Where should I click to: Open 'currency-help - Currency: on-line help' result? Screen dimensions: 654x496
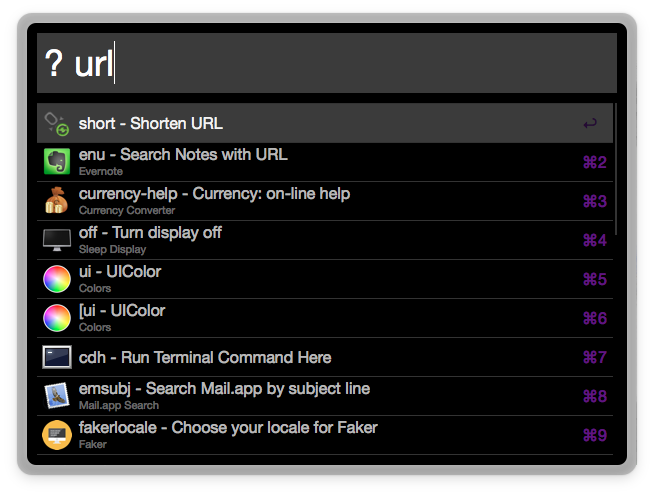(x=214, y=194)
